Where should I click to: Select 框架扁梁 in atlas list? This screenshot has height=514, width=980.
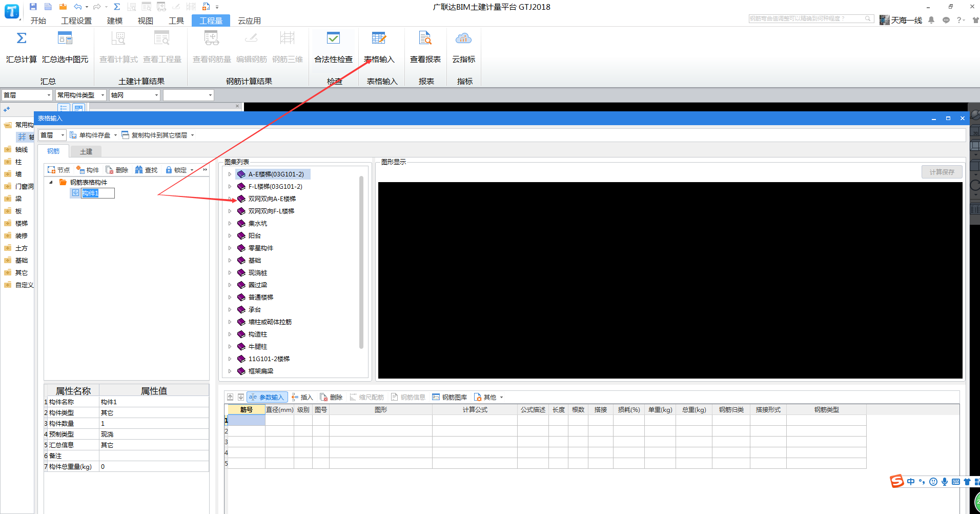click(x=260, y=371)
